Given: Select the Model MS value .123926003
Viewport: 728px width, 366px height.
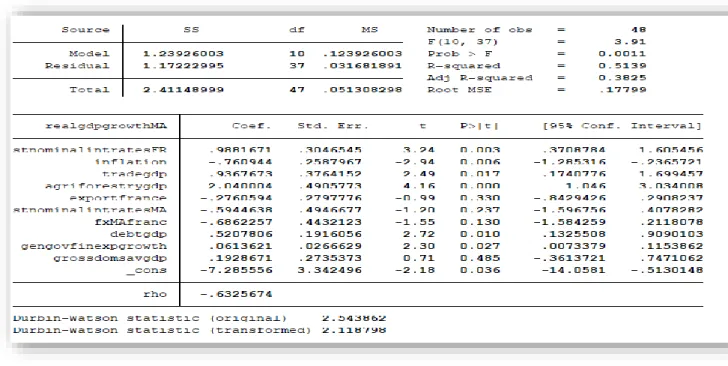Looking at the screenshot, I should click(362, 54).
